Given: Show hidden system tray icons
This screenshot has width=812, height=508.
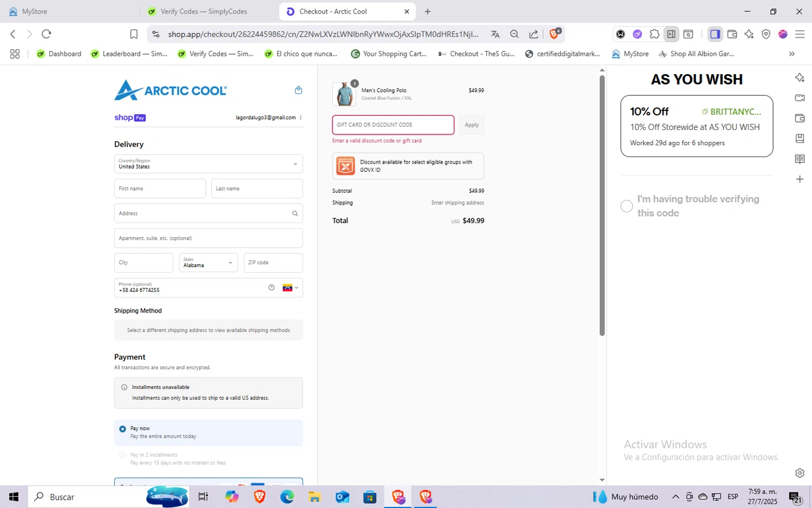Looking at the screenshot, I should coord(676,497).
